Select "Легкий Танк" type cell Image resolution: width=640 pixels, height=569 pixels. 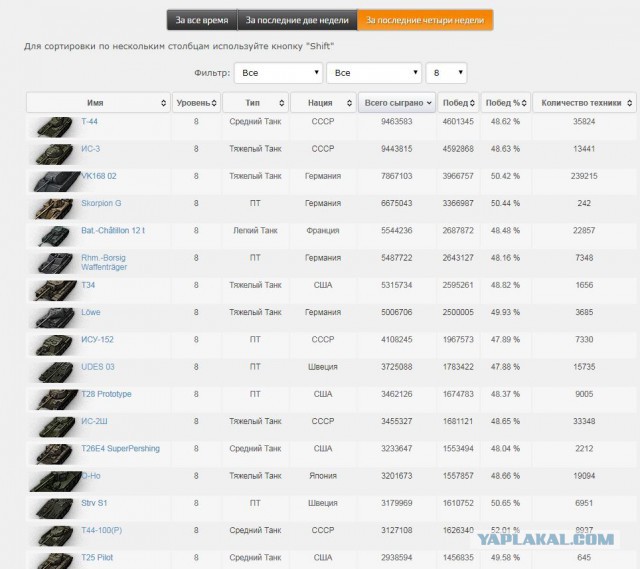click(256, 231)
